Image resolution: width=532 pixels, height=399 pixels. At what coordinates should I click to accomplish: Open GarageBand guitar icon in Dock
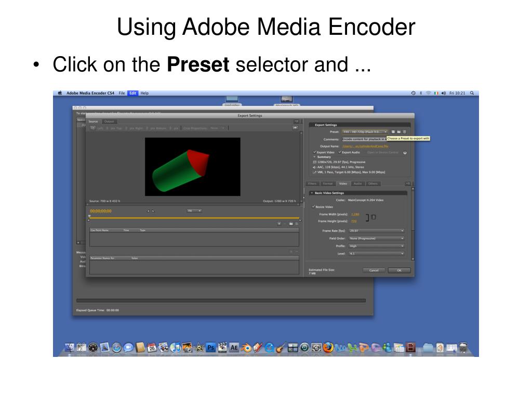point(281,348)
